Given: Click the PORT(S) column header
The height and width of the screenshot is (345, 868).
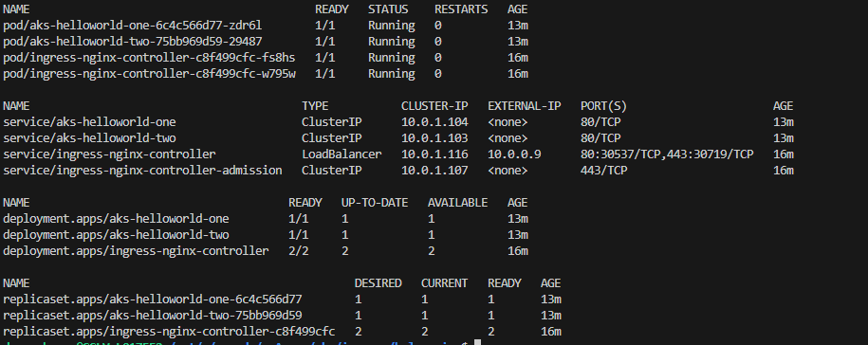Looking at the screenshot, I should pos(604,105).
